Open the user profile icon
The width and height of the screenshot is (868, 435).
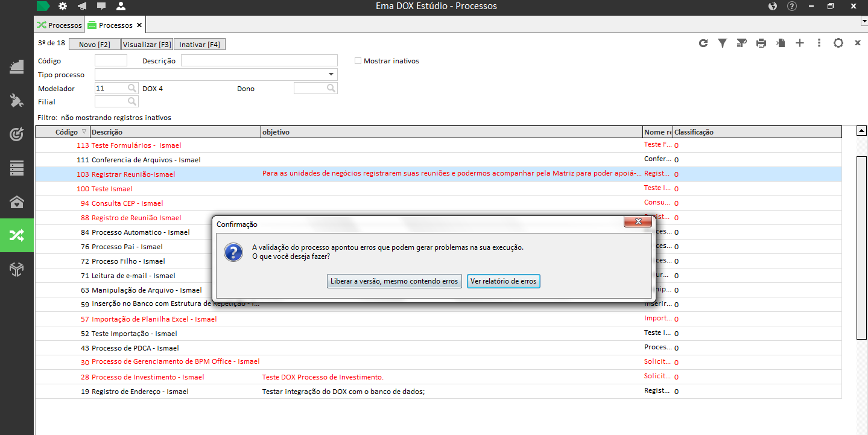click(121, 6)
